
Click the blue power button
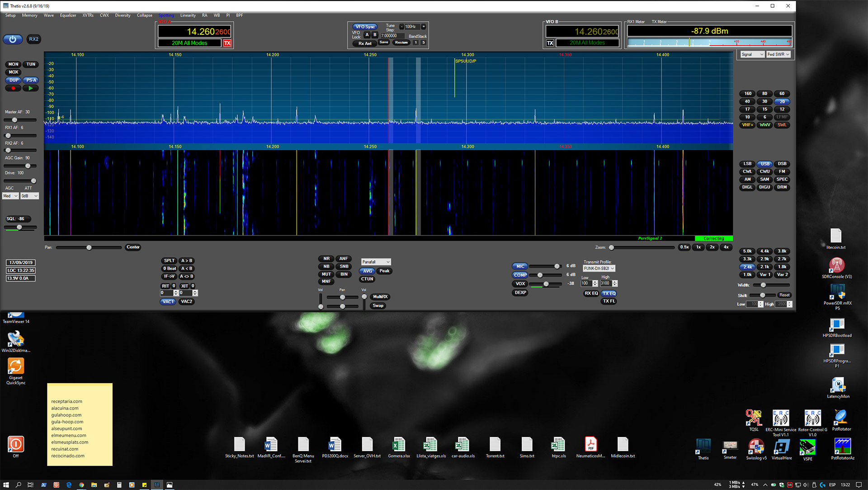(x=13, y=39)
